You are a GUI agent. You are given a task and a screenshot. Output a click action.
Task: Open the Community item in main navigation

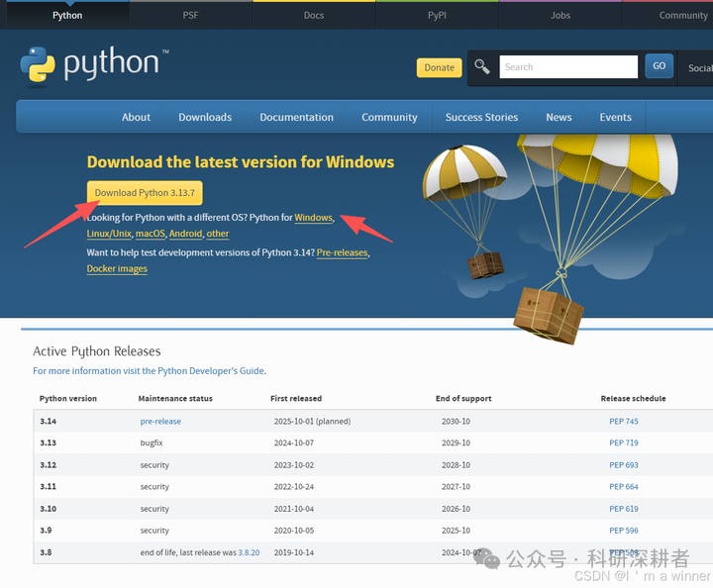point(389,117)
